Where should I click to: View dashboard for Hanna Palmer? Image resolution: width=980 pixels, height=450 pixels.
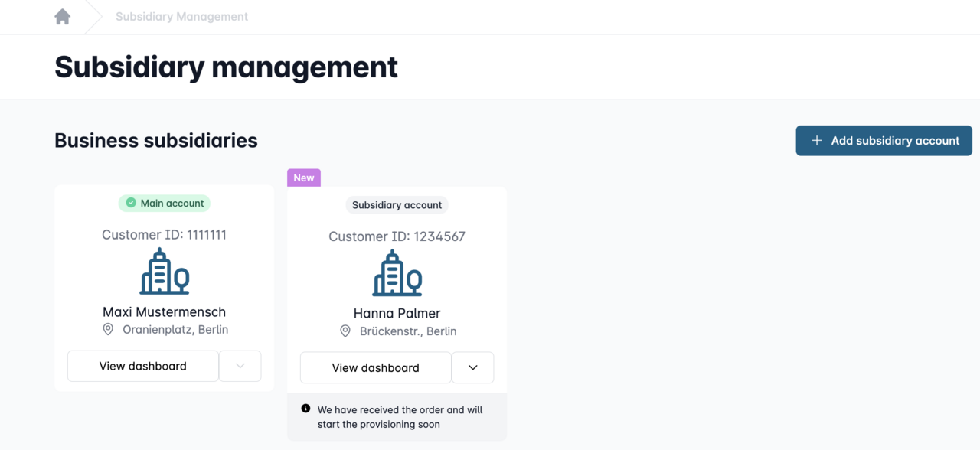(375, 367)
